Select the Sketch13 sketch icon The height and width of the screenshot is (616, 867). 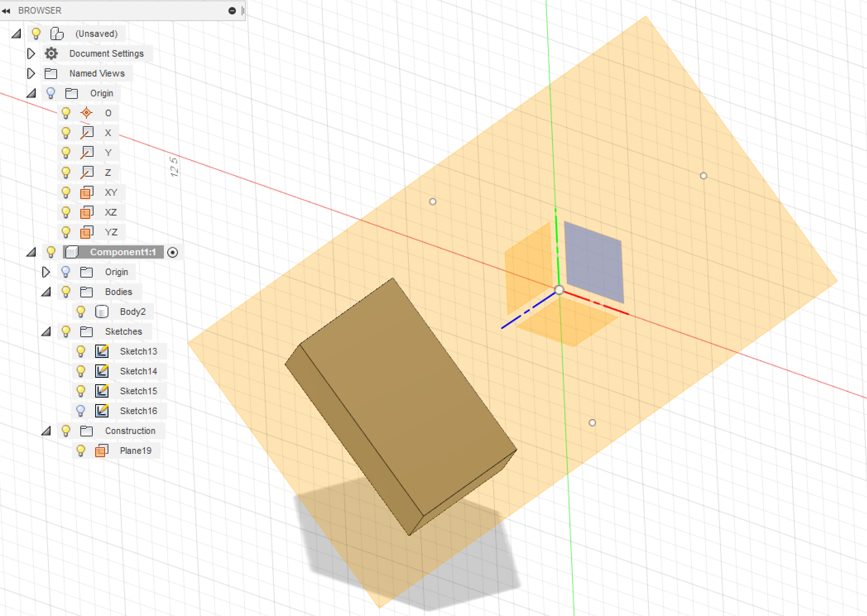coord(101,351)
